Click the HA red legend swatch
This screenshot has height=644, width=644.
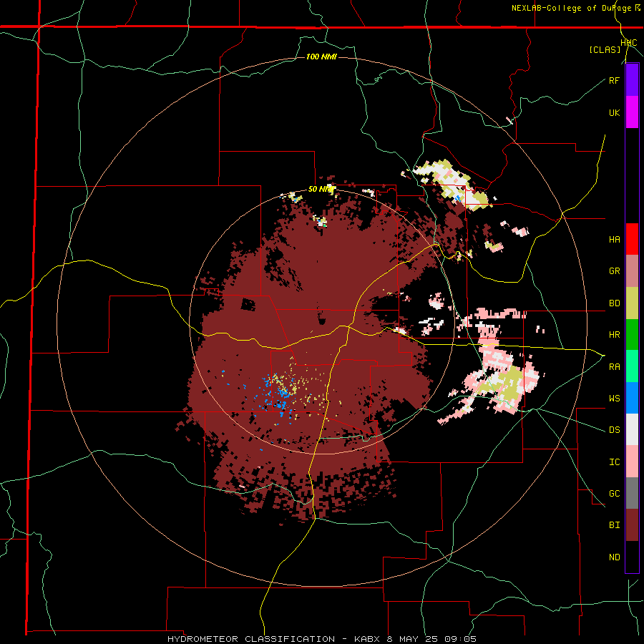coord(632,239)
